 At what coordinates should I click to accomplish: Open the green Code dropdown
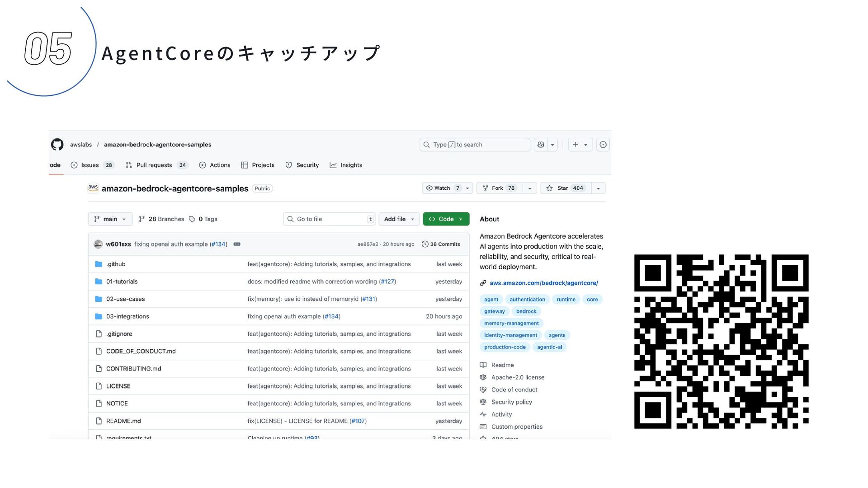[446, 219]
